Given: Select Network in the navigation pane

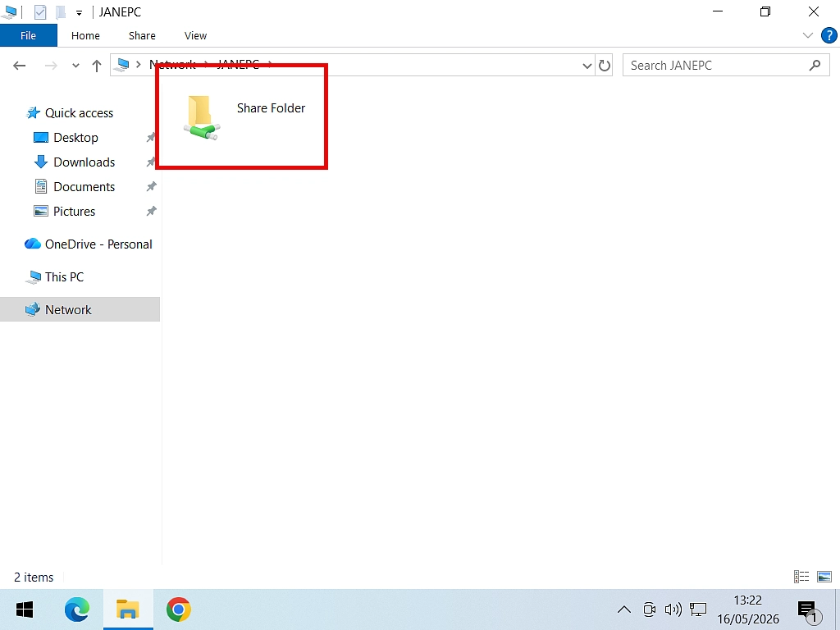Looking at the screenshot, I should coord(80,309).
